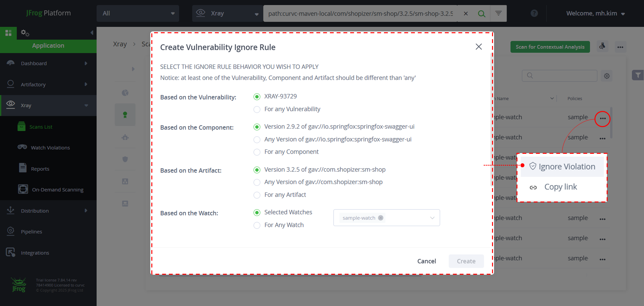Viewport: 644px width, 306px height.
Task: Select the For any Component radio option
Action: (x=257, y=152)
